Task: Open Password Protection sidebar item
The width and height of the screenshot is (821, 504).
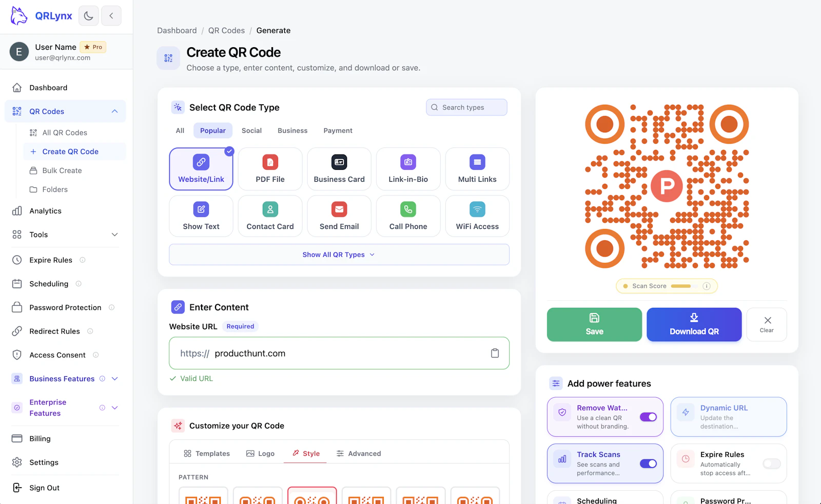Action: click(65, 307)
